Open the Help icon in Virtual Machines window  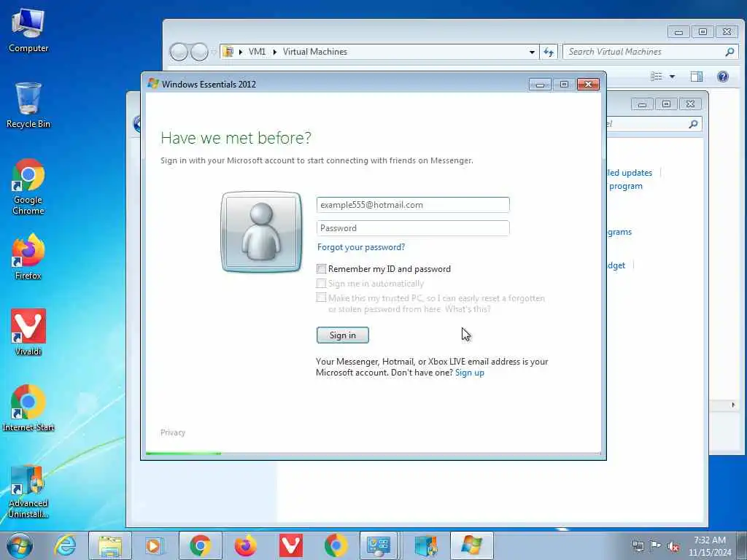pyautogui.click(x=723, y=77)
